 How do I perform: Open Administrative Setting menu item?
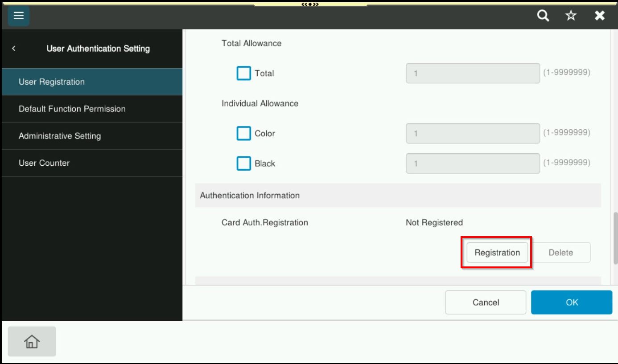pos(92,136)
